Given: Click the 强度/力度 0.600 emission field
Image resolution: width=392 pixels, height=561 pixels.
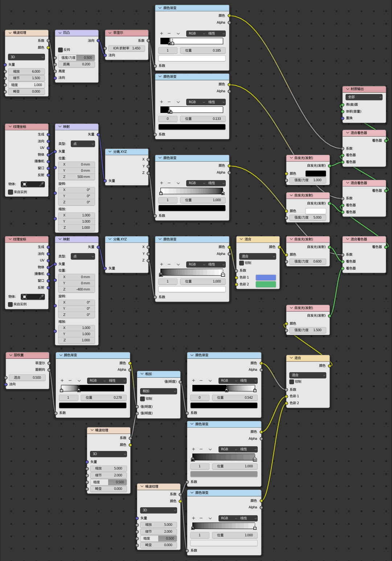Looking at the screenshot, I should pyautogui.click(x=308, y=261).
